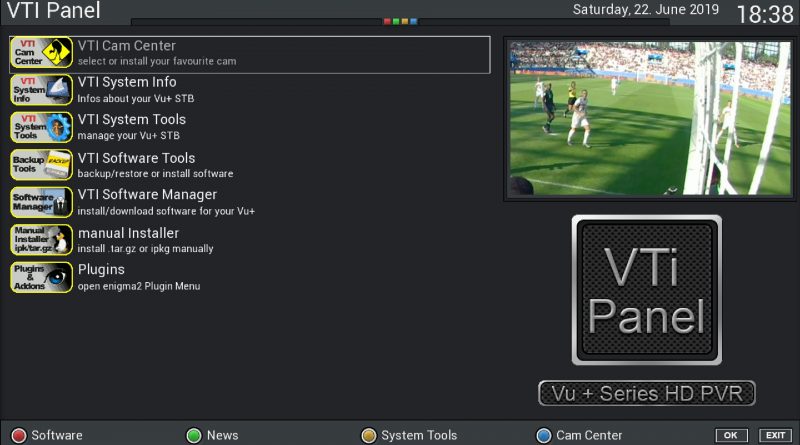Open the VTI System Info icon
The image size is (800, 445).
[x=41, y=90]
